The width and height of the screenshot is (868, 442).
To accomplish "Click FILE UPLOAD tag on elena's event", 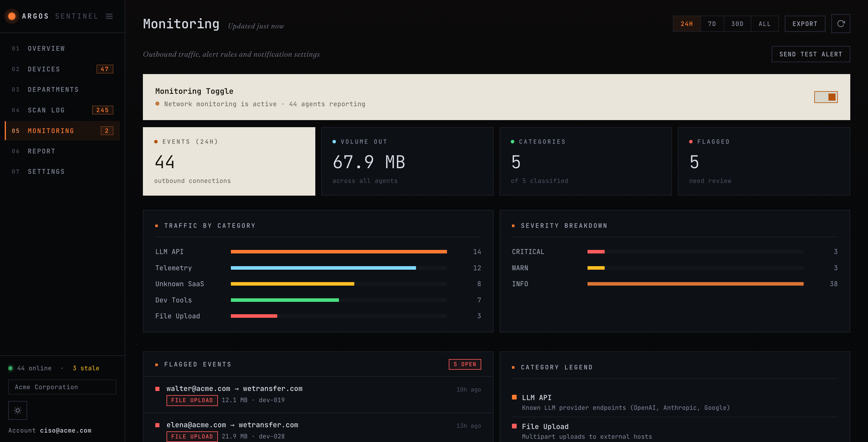I will pyautogui.click(x=192, y=437).
